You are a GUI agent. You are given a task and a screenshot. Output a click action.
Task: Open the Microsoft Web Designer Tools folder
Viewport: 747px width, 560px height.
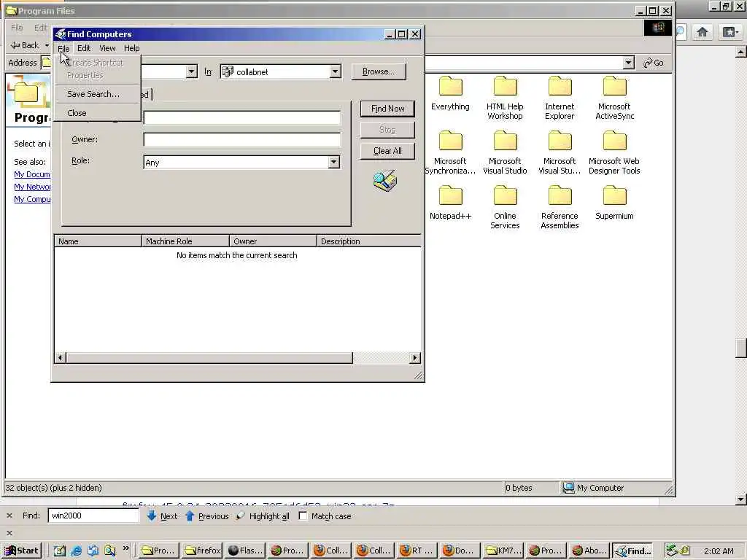(x=614, y=153)
